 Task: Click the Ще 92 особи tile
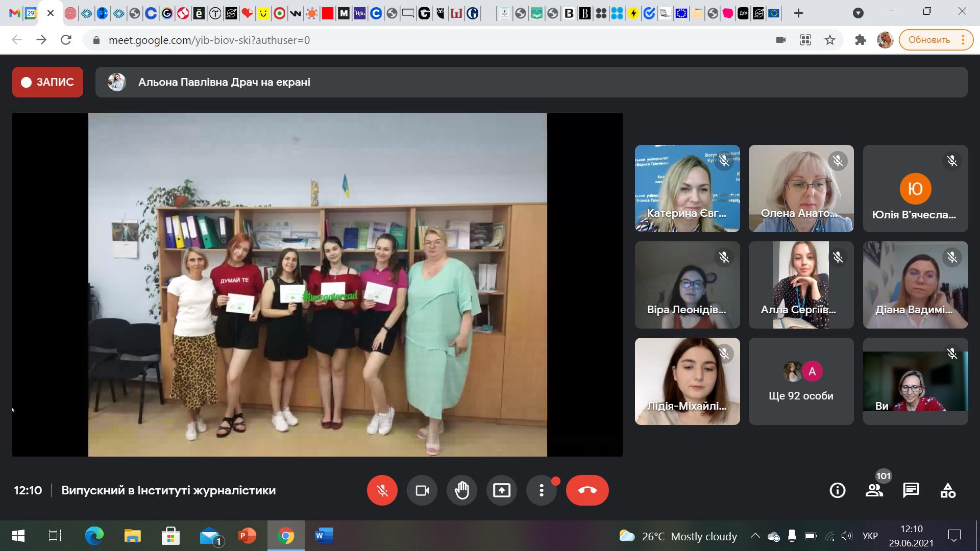point(801,381)
